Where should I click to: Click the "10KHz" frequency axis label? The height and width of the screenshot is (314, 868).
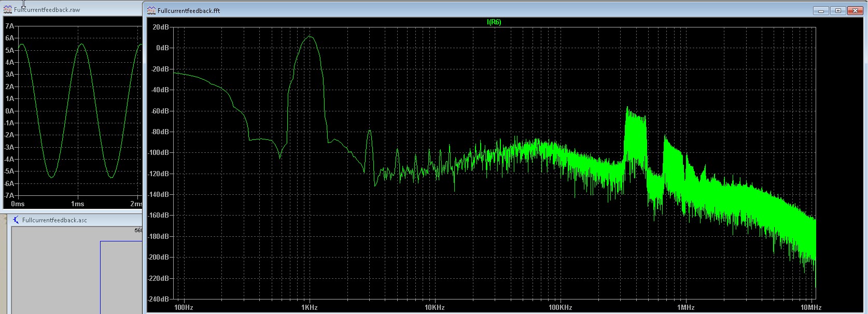pyautogui.click(x=435, y=307)
